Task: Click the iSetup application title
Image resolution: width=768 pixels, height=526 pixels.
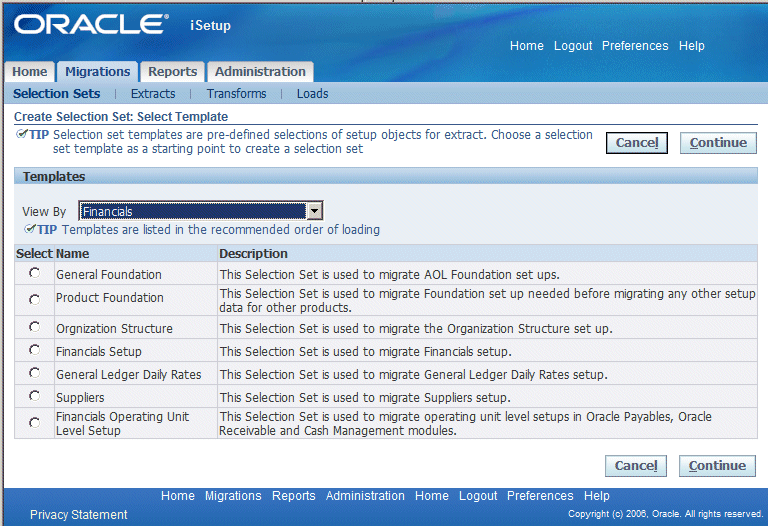Action: tap(210, 25)
